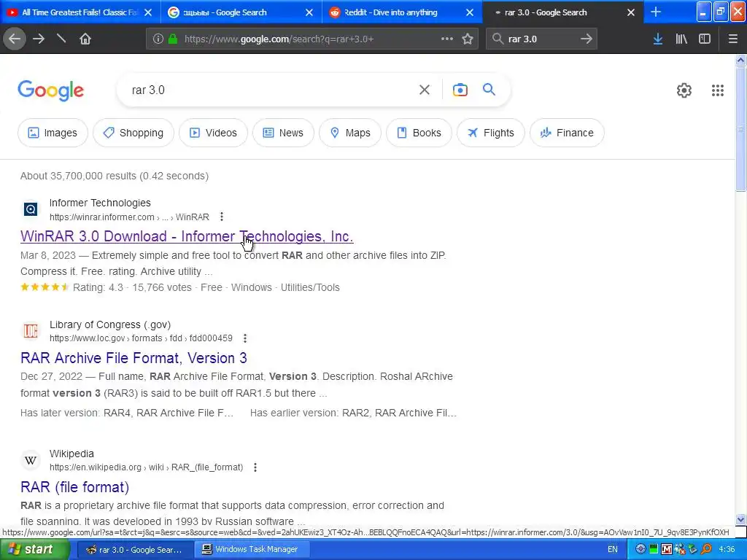Filter results by Maps
This screenshot has width=747, height=560.
(x=350, y=133)
